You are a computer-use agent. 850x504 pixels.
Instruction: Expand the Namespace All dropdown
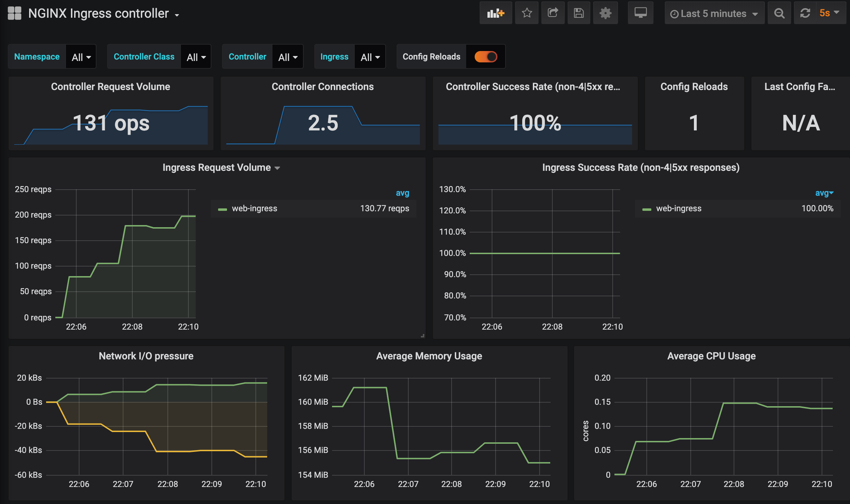81,57
